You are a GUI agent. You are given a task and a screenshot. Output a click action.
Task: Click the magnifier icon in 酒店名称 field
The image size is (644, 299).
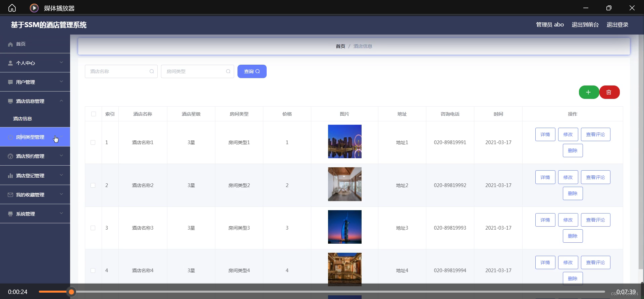pyautogui.click(x=152, y=71)
